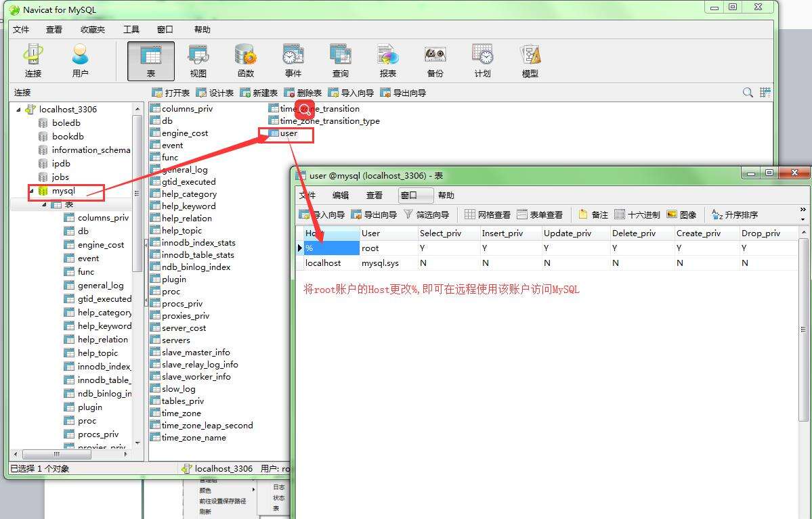Click tree panel scroll down arrow
The image size is (812, 519).
pos(137,443)
